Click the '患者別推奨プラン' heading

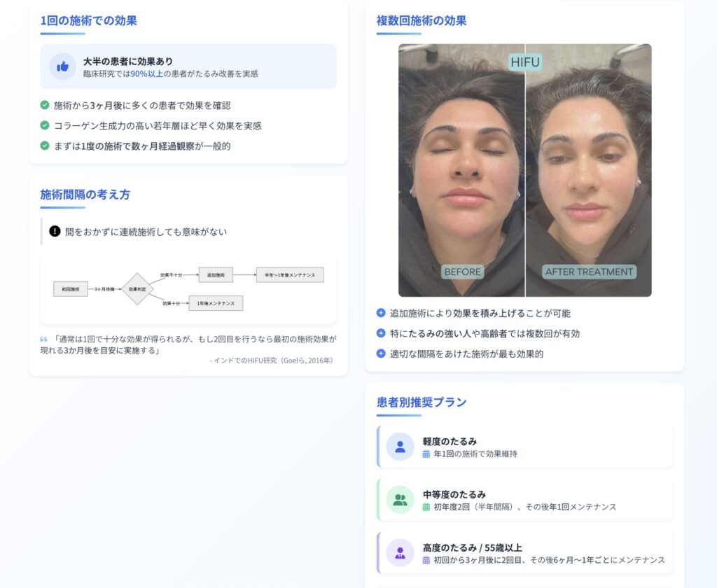(421, 402)
